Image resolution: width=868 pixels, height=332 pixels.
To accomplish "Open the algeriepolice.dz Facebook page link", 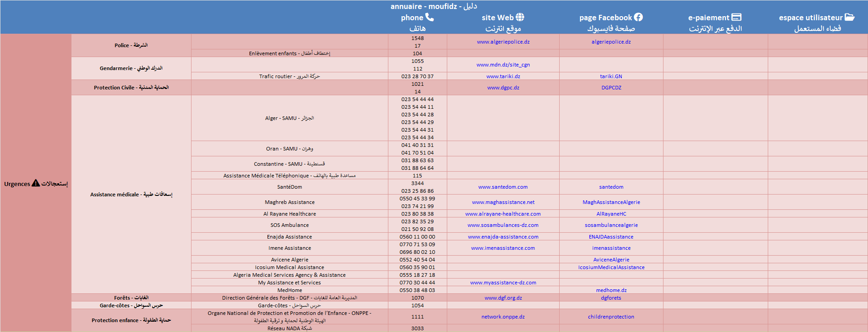I will click(x=611, y=42).
